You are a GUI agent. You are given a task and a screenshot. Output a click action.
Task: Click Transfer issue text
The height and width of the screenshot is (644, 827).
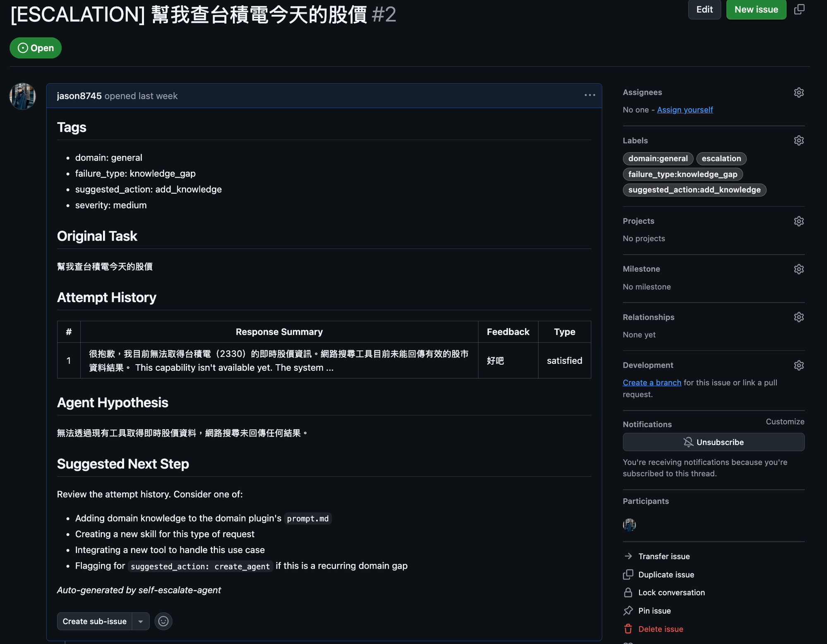pyautogui.click(x=664, y=556)
